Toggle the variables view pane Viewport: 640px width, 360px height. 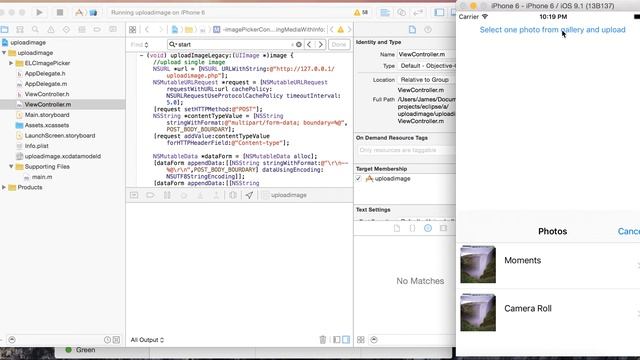click(x=337, y=340)
